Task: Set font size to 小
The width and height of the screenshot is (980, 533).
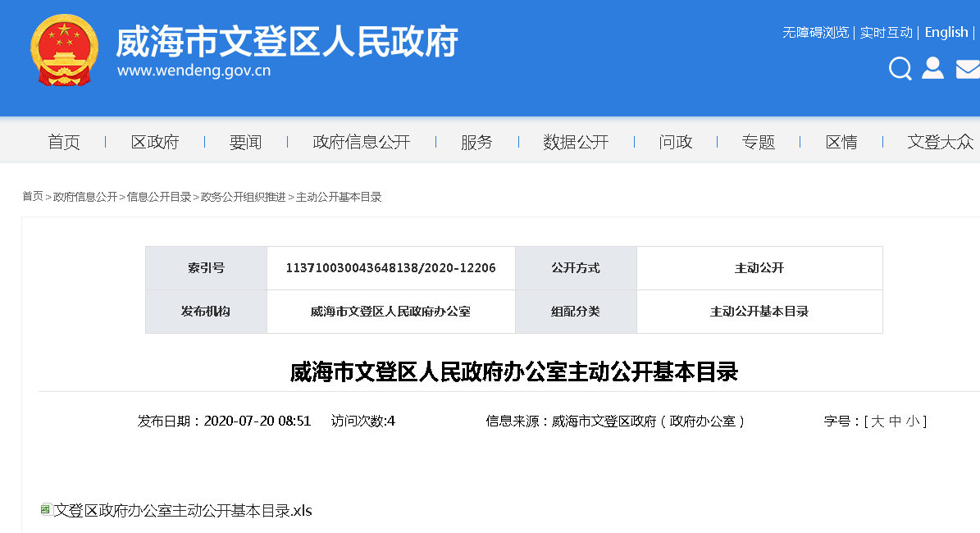Action: point(913,421)
